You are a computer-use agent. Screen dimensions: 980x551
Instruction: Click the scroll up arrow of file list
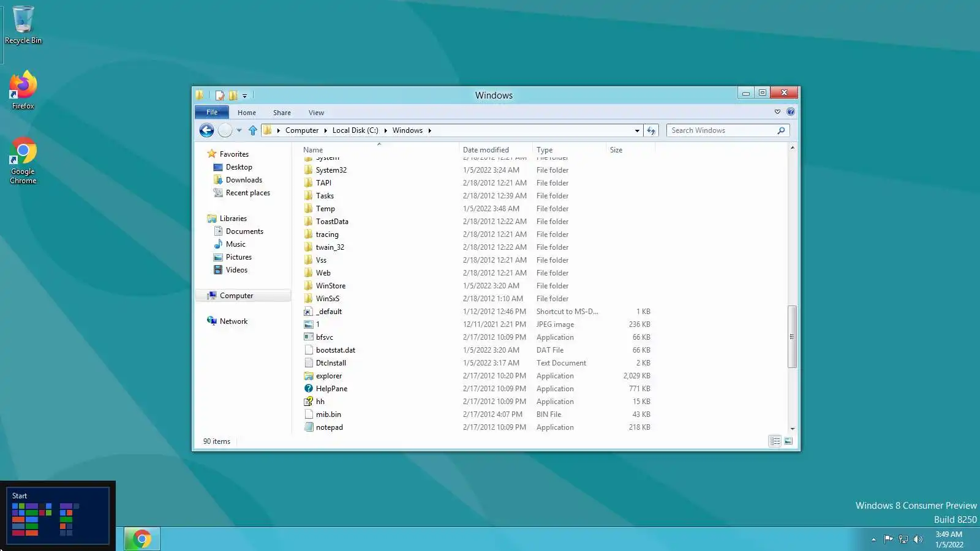(793, 148)
